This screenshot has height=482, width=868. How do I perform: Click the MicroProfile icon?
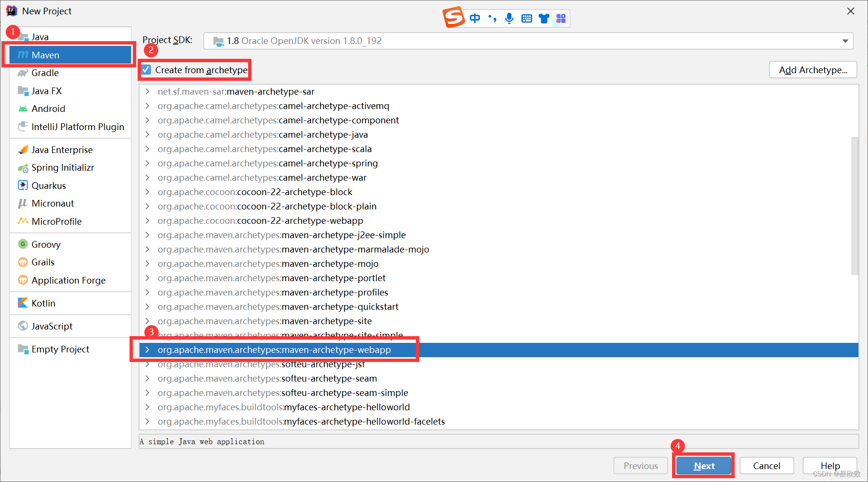pos(22,221)
